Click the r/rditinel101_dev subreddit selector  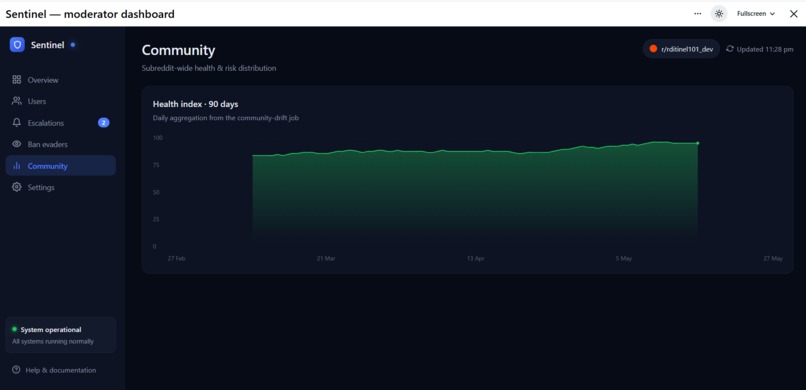(x=681, y=49)
